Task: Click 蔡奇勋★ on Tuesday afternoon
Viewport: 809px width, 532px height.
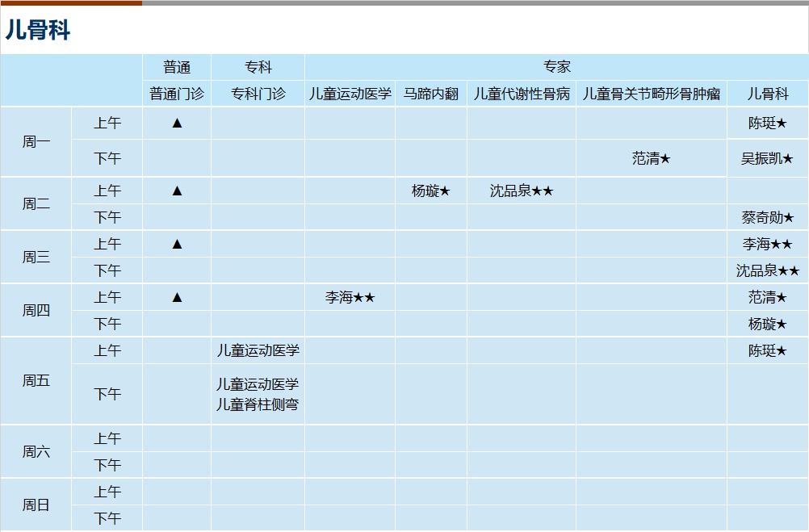Action: click(767, 217)
